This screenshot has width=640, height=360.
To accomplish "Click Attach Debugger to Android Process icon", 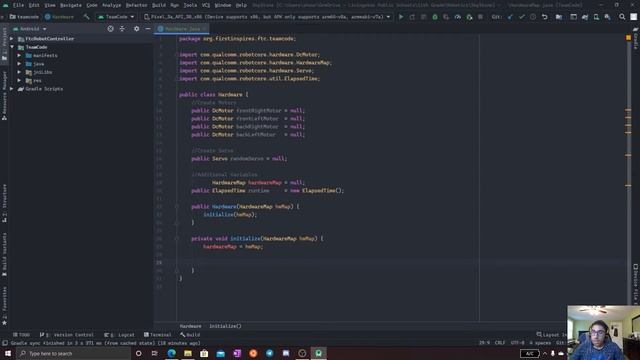I will (469, 17).
